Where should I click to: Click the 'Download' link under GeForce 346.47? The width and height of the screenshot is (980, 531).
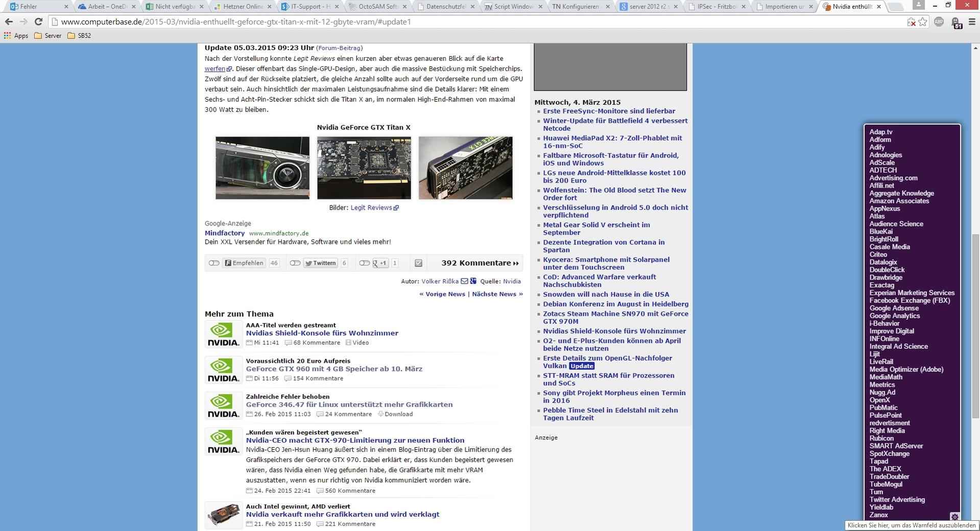pyautogui.click(x=395, y=414)
